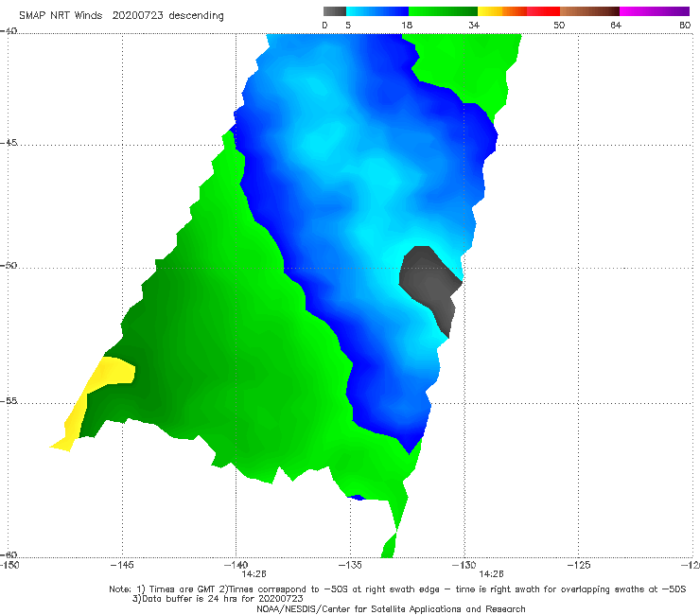Click the longitude label "-140"
The image size is (700, 615).
pyautogui.click(x=236, y=566)
